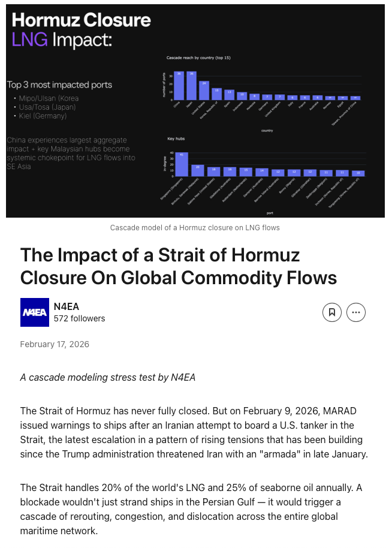Screen dimensions: 392x548
Task: Open the three-dot more options menu
Action: click(x=356, y=312)
